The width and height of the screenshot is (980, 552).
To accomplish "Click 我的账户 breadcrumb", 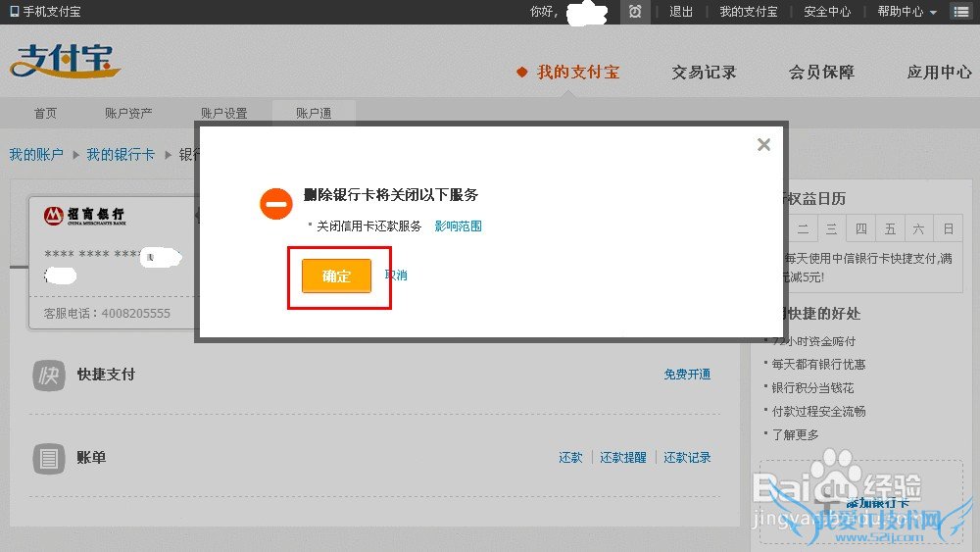I will [x=36, y=154].
